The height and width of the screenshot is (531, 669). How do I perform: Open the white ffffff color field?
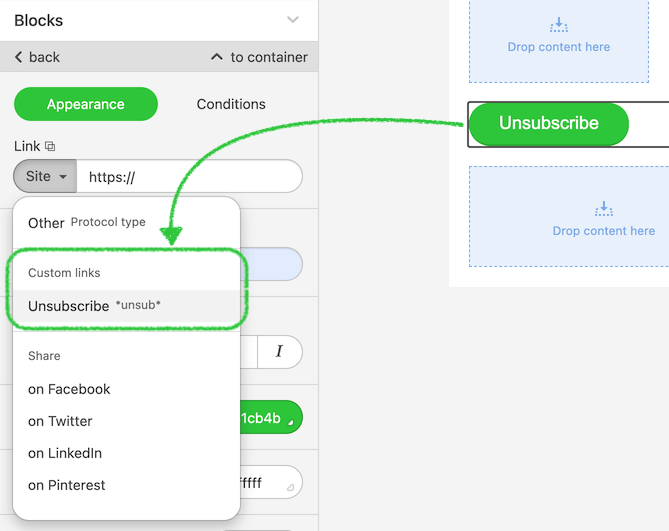(270, 483)
